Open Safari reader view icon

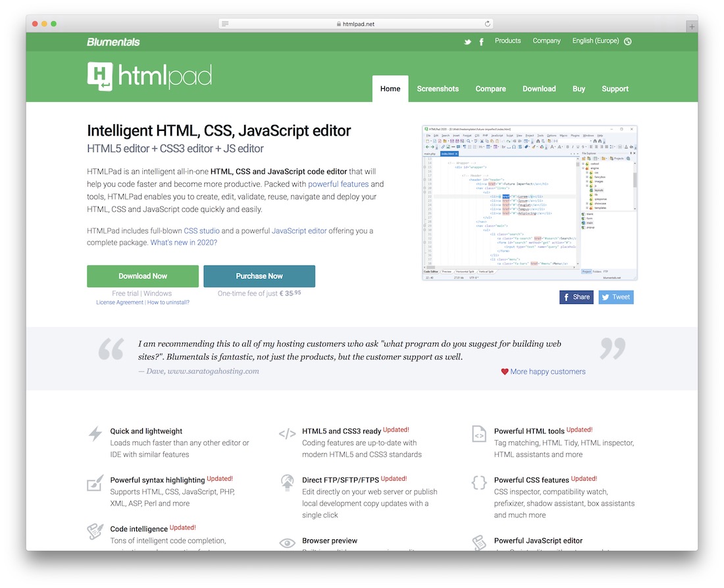pos(225,24)
